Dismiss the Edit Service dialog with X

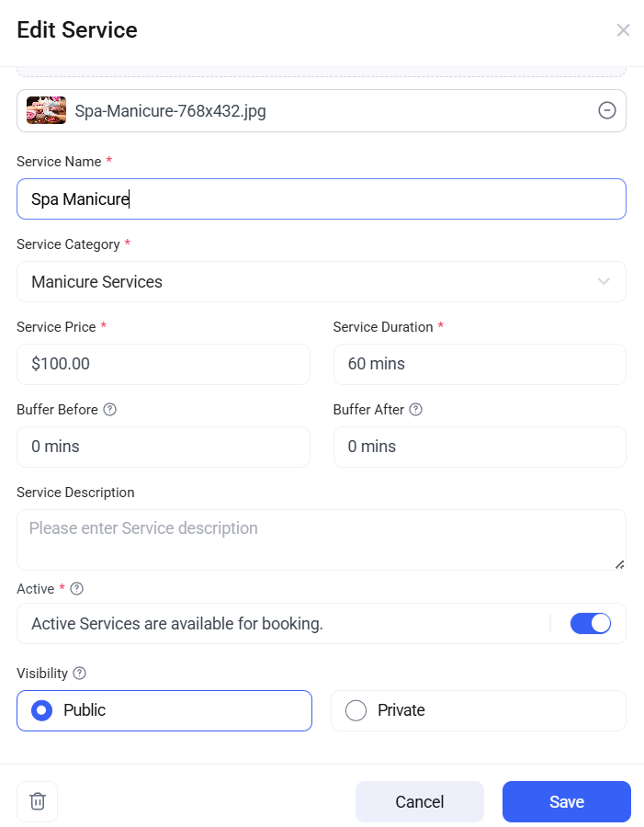pos(624,29)
